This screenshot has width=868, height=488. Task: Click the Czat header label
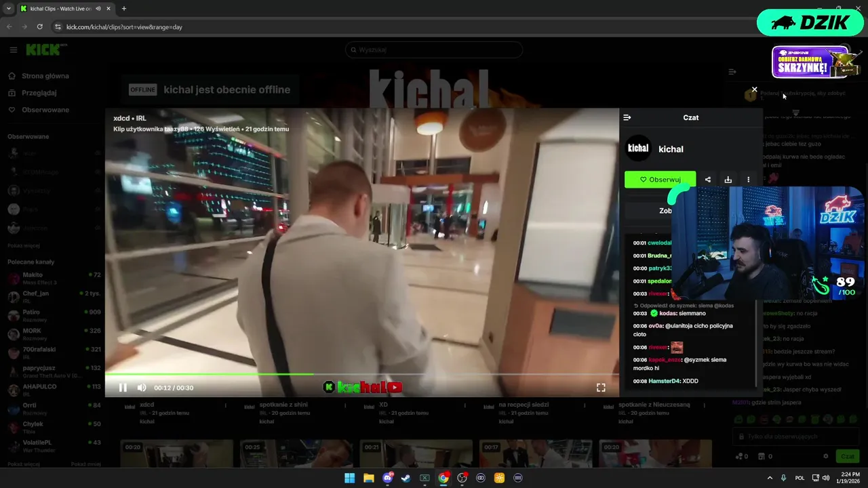point(691,117)
